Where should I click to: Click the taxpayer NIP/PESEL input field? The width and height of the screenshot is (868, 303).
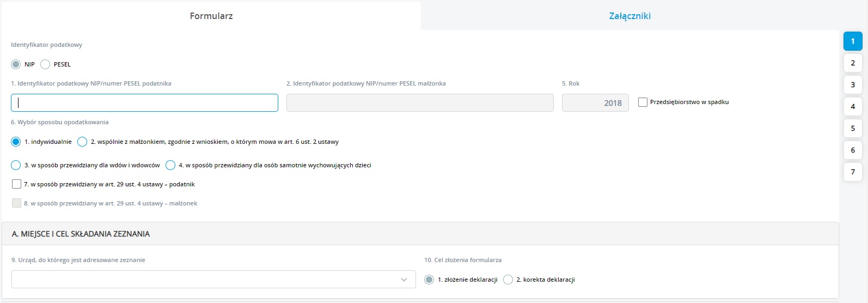(x=144, y=103)
